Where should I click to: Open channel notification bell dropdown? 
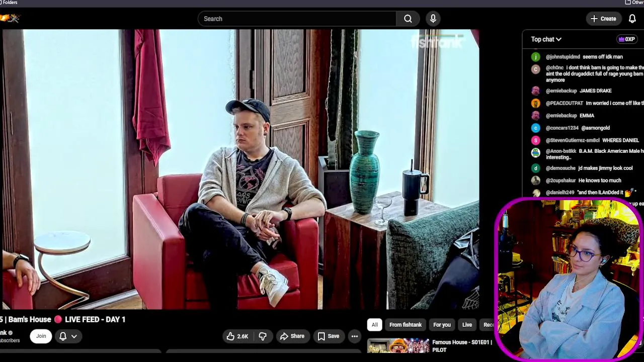[x=68, y=336]
